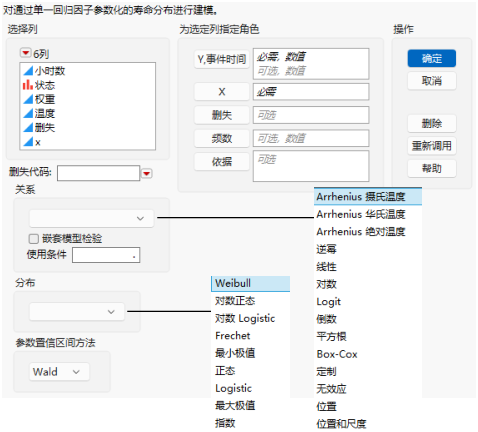Open the Wald confidence interval method dropdown
Image resolution: width=478 pixels, height=432 pixels.
click(x=59, y=372)
